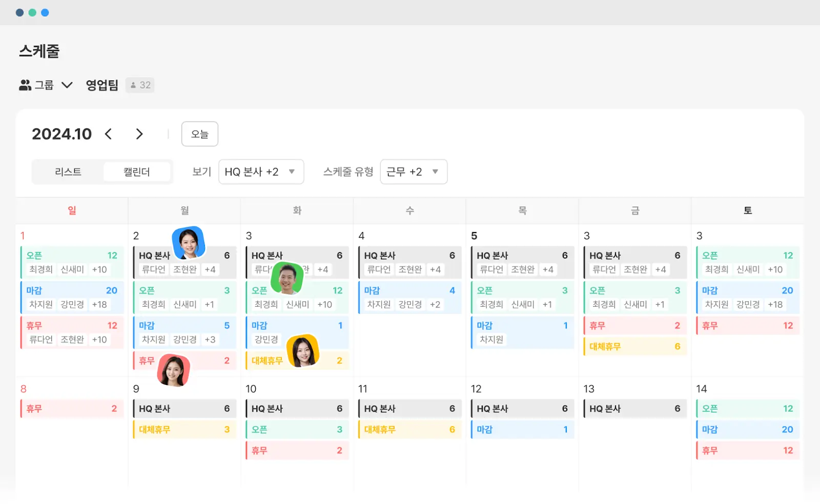Viewport: 820px width, 504px height.
Task: Open day 5 오픈 shift with 3
Action: (x=522, y=298)
